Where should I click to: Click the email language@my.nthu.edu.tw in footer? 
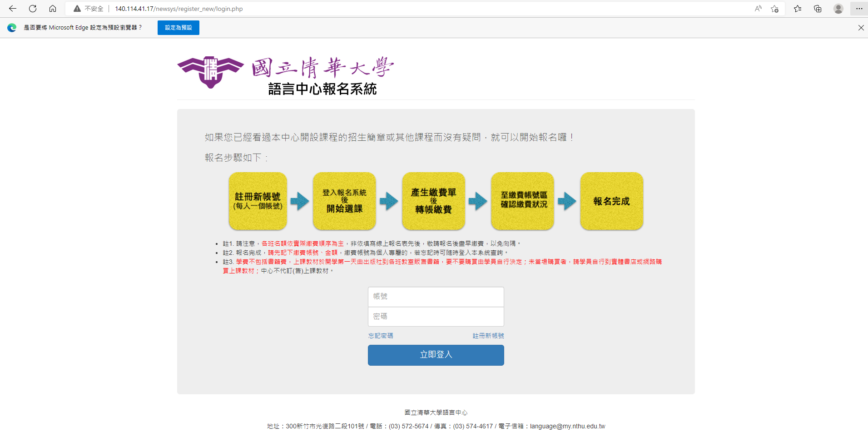[x=567, y=426]
